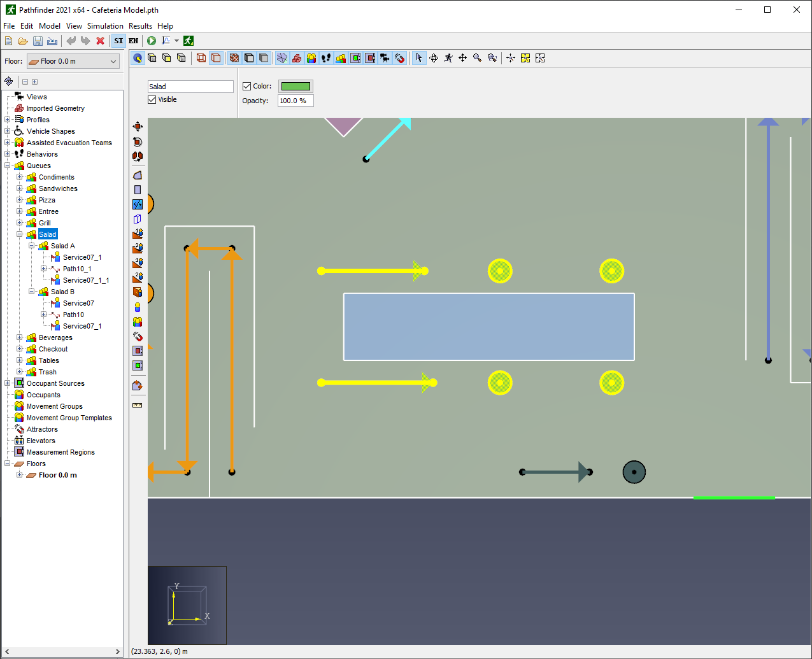Click the Save disk icon
The width and height of the screenshot is (812, 659).
[x=38, y=41]
